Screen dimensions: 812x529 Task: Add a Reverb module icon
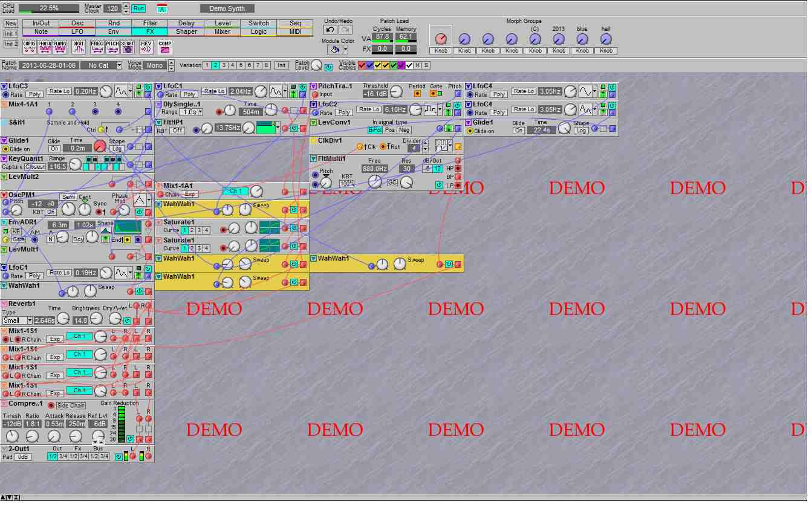point(146,46)
